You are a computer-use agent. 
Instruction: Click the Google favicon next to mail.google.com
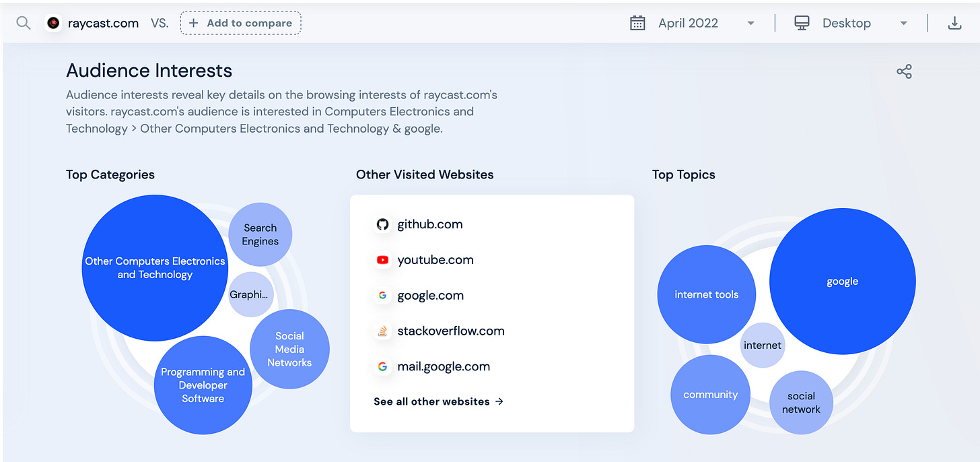pyautogui.click(x=383, y=367)
